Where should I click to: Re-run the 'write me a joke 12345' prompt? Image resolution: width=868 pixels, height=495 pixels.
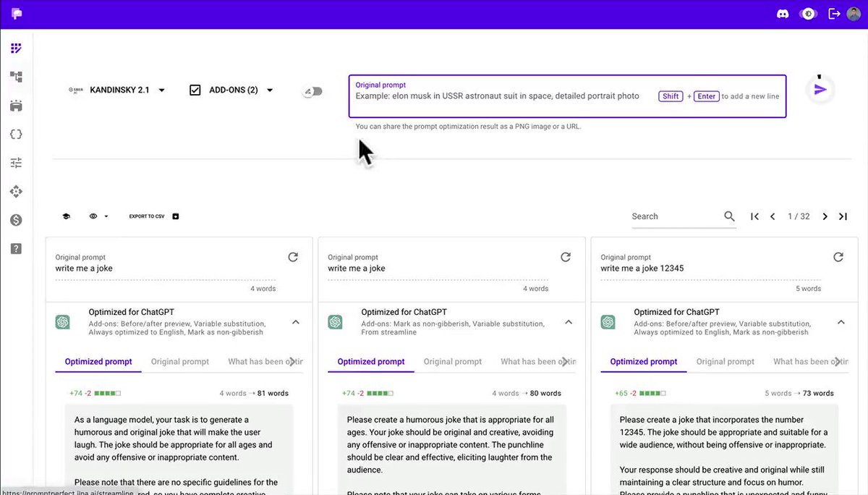pyautogui.click(x=838, y=257)
